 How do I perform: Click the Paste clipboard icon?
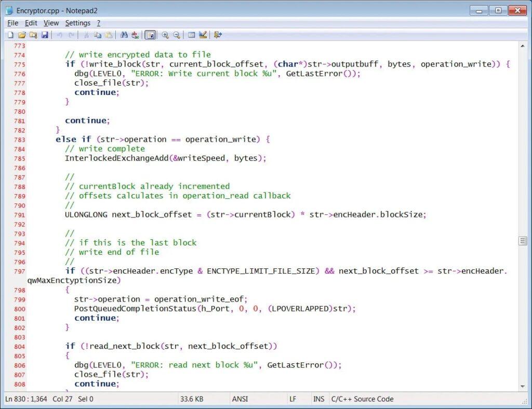[x=109, y=35]
